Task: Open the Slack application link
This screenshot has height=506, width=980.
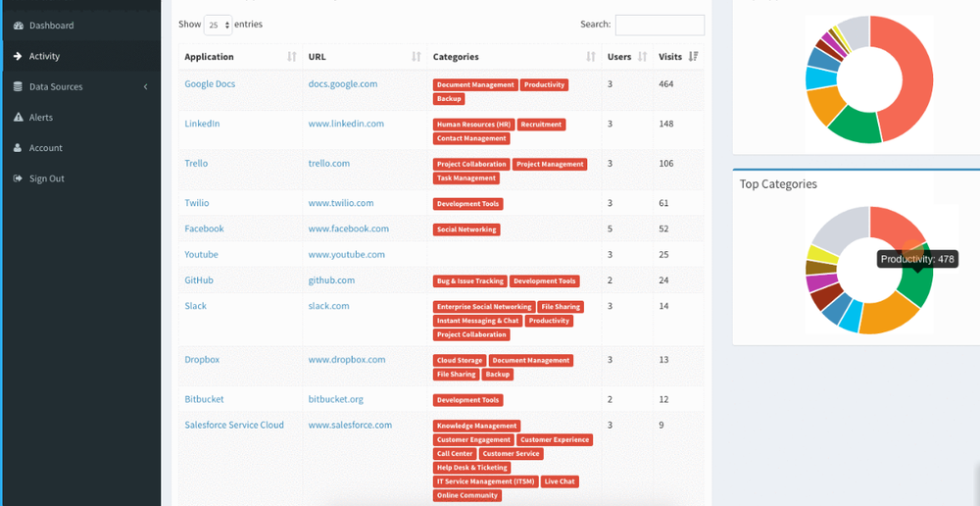Action: click(195, 306)
